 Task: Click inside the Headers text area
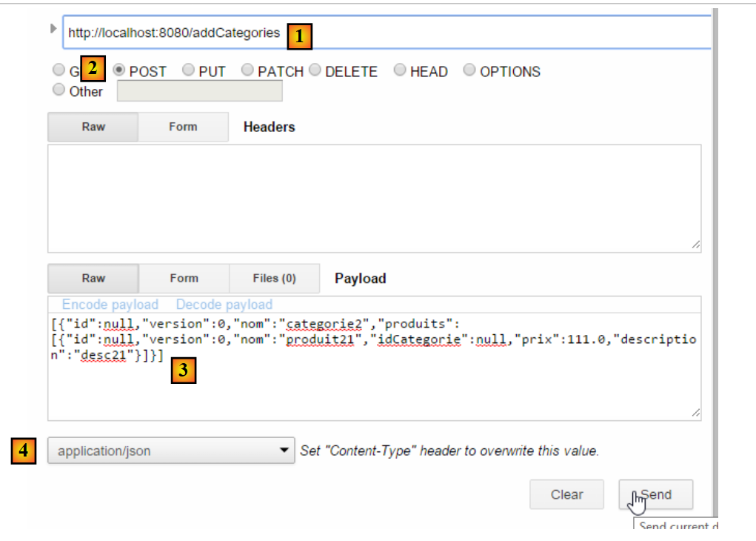374,198
